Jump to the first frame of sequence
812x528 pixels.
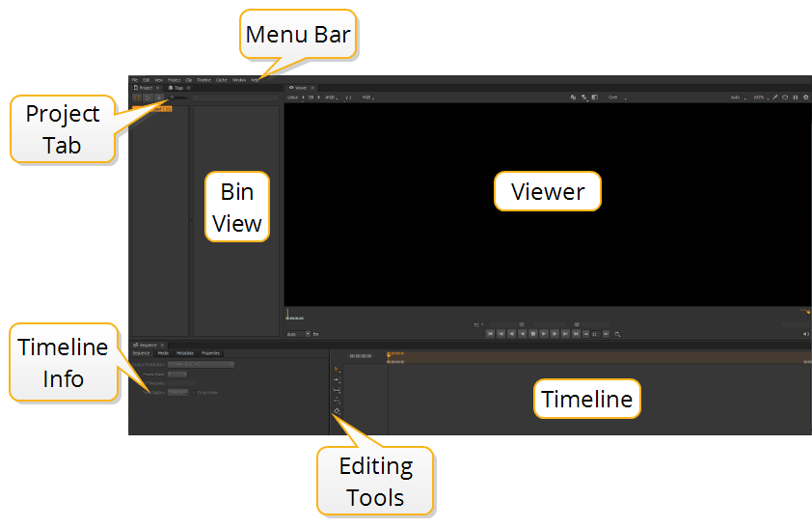pyautogui.click(x=491, y=333)
